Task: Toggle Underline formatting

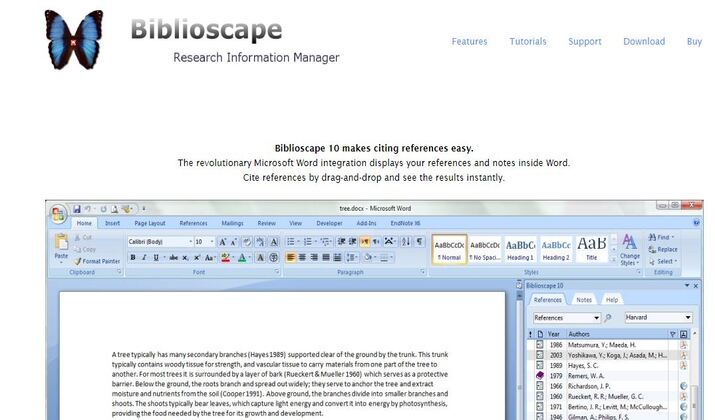Action: [x=156, y=258]
